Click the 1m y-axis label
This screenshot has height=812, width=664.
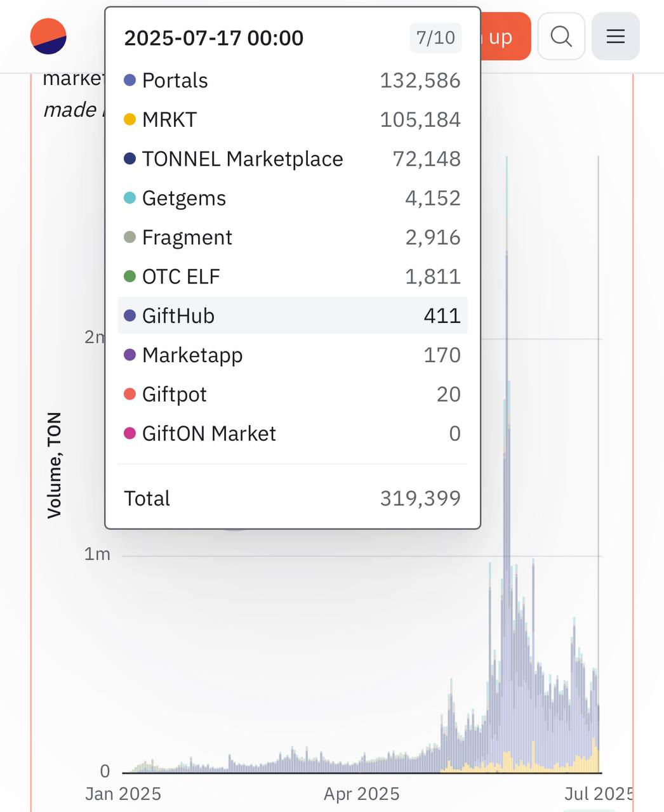(x=97, y=554)
